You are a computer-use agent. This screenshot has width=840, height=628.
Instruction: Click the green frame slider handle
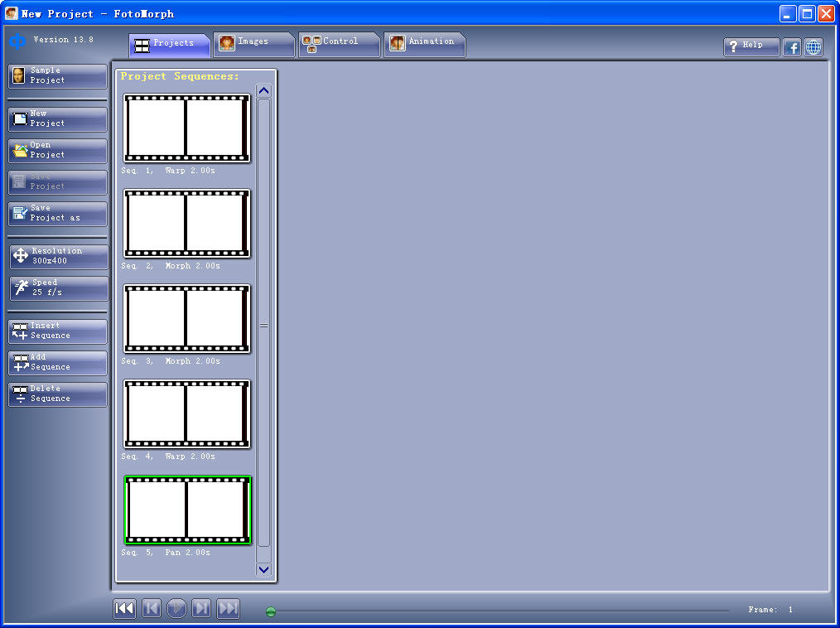pyautogui.click(x=271, y=611)
